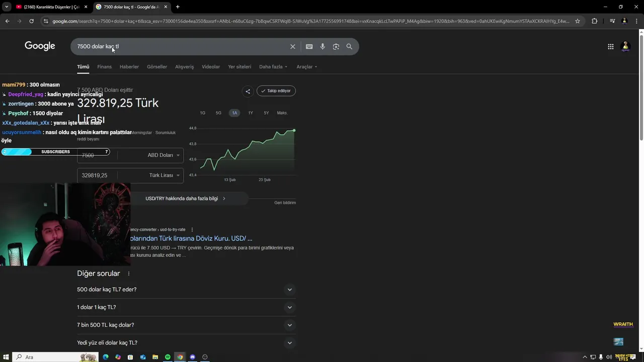The width and height of the screenshot is (644, 362).
Task: Switch to the Finans tab
Action: (104, 67)
